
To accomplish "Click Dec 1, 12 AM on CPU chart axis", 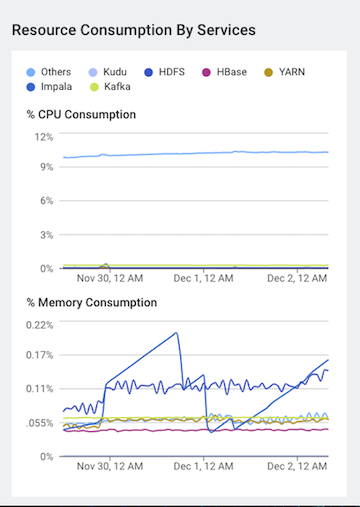I will (203, 278).
